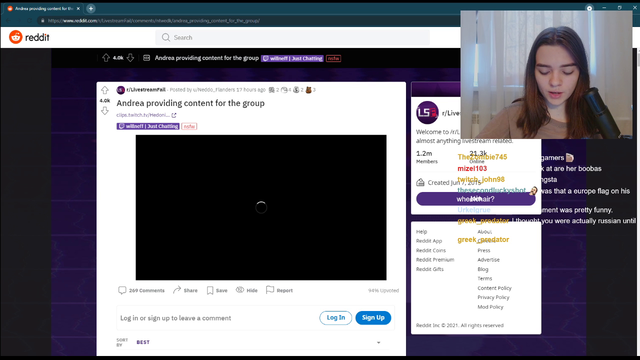640x360 pixels.
Task: Click the Reddit logo home link
Action: [x=29, y=37]
